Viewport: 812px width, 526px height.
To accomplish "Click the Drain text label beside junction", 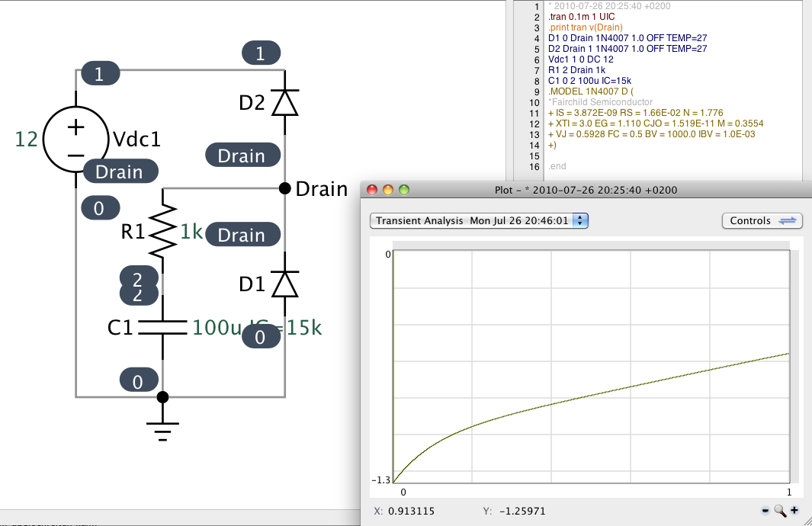I will (x=322, y=189).
